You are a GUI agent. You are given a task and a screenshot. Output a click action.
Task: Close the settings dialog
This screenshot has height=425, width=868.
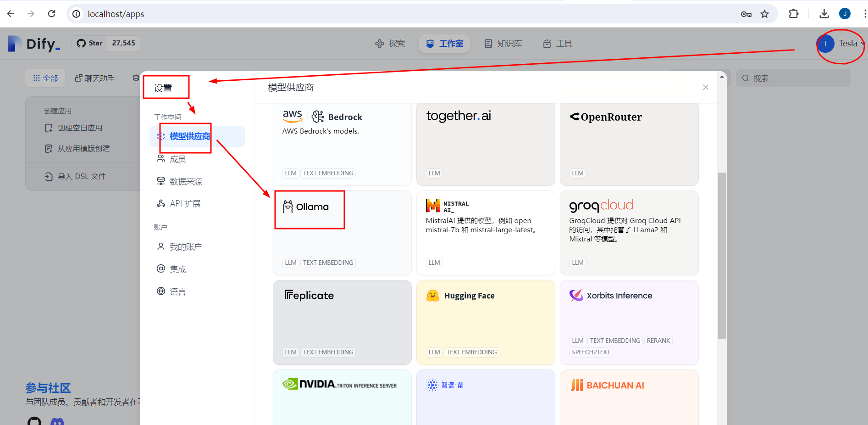(706, 87)
